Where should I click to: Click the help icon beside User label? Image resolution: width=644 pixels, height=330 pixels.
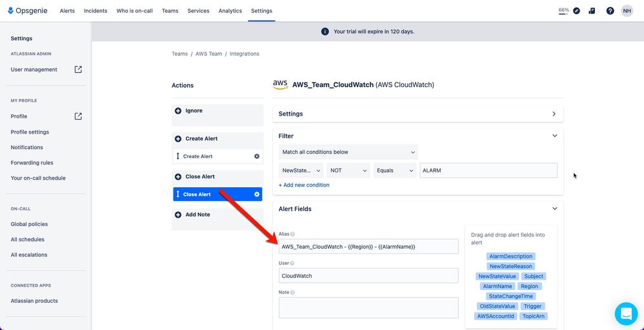292,263
